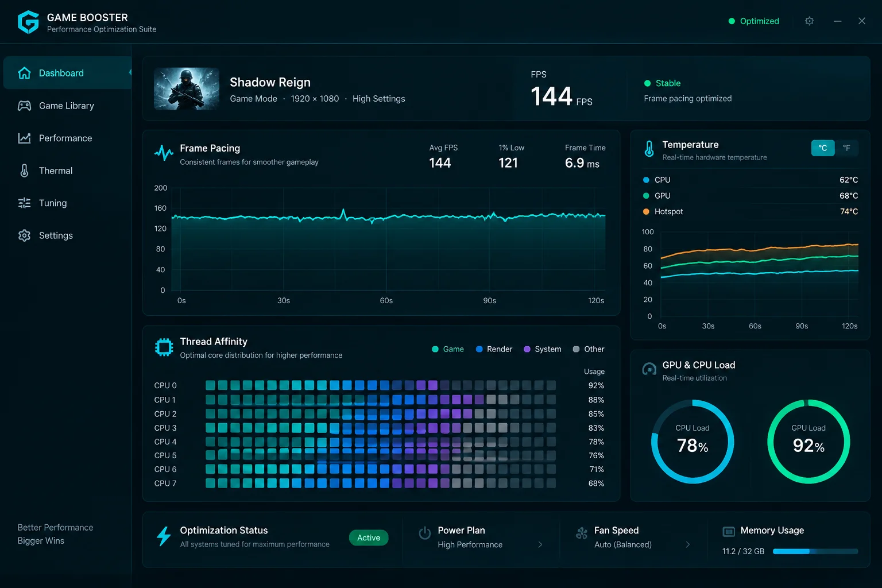Click the Power Plan power icon

425,533
